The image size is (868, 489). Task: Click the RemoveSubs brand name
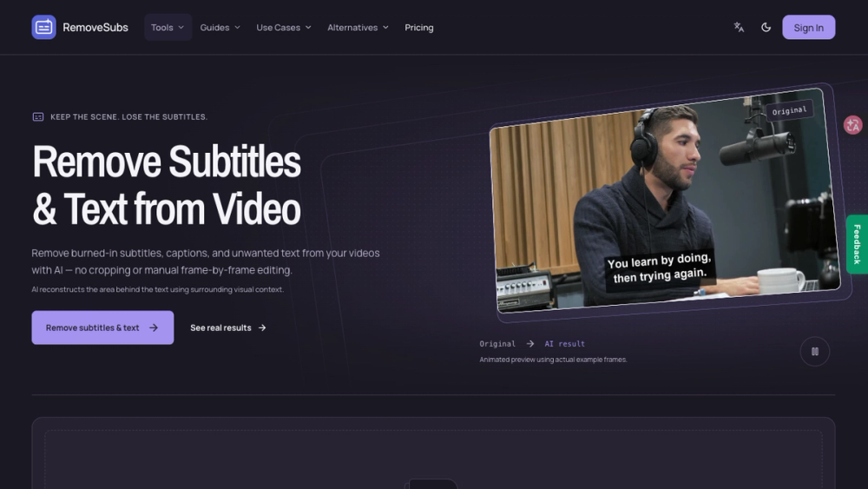pos(95,27)
